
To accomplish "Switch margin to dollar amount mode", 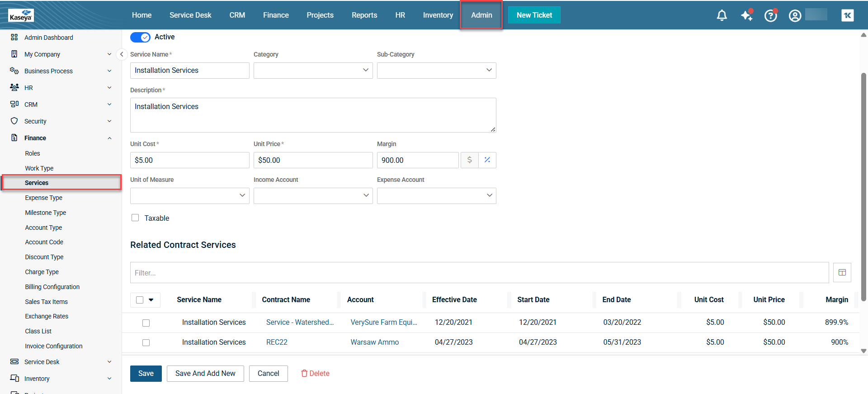I will click(x=469, y=160).
